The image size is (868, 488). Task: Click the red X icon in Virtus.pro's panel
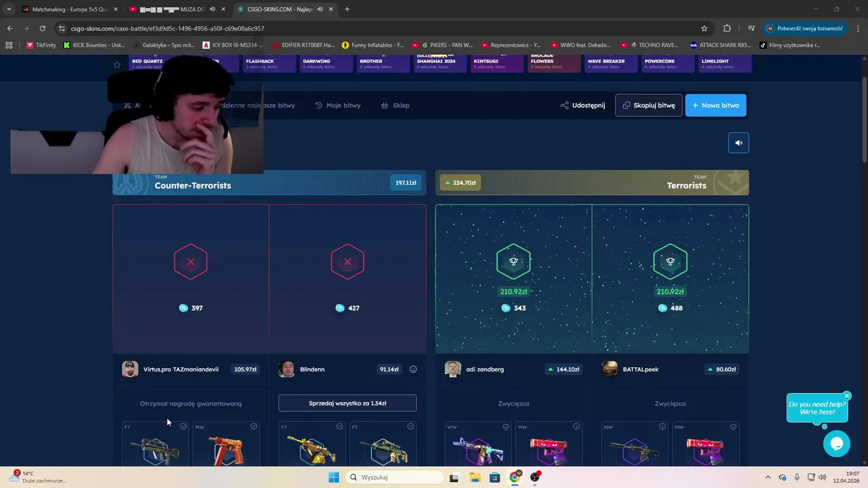tap(191, 261)
